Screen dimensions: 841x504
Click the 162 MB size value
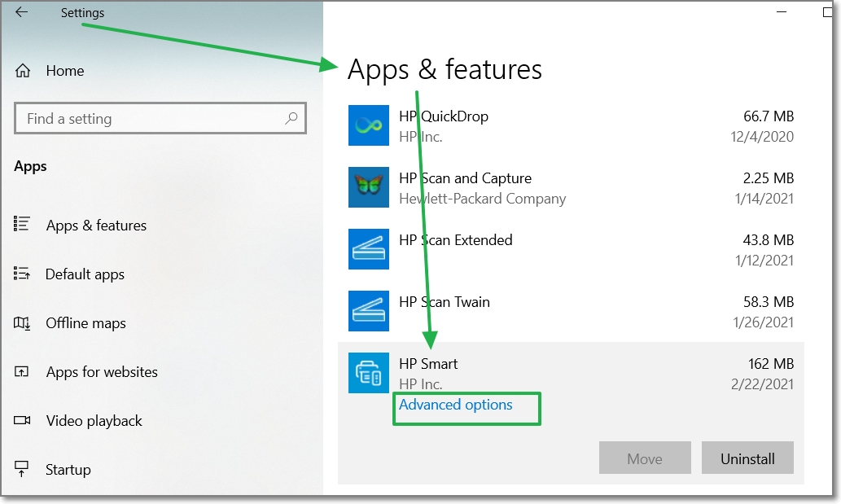[771, 364]
